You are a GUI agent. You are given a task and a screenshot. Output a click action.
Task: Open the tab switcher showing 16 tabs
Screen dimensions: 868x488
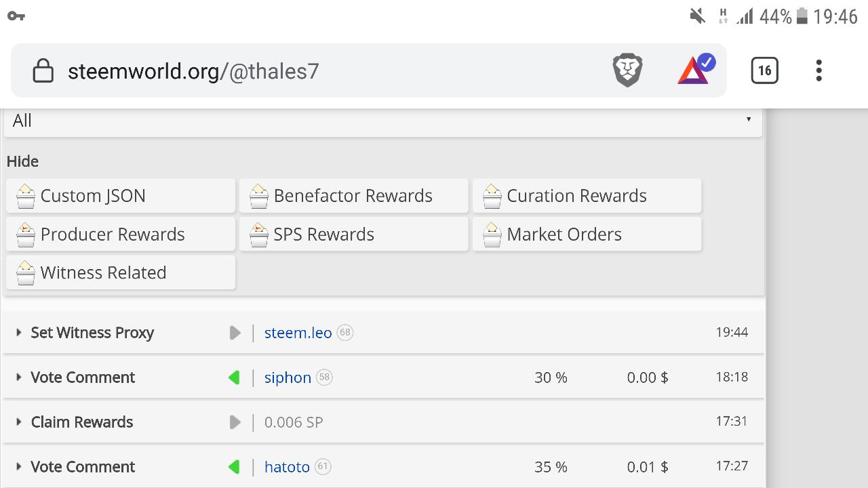[x=764, y=70]
